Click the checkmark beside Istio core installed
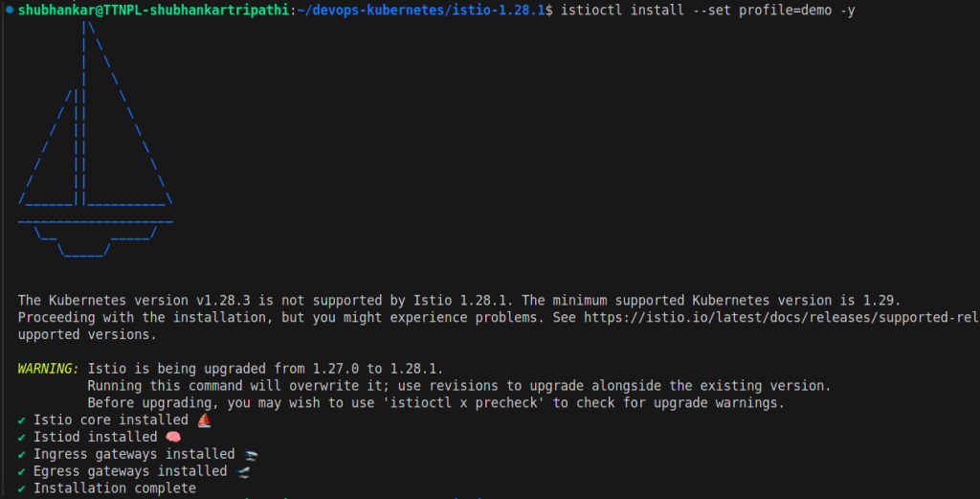The image size is (980, 499). 22,420
